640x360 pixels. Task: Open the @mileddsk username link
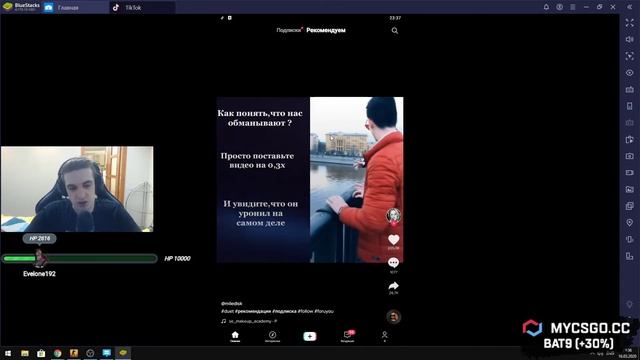pyautogui.click(x=231, y=304)
